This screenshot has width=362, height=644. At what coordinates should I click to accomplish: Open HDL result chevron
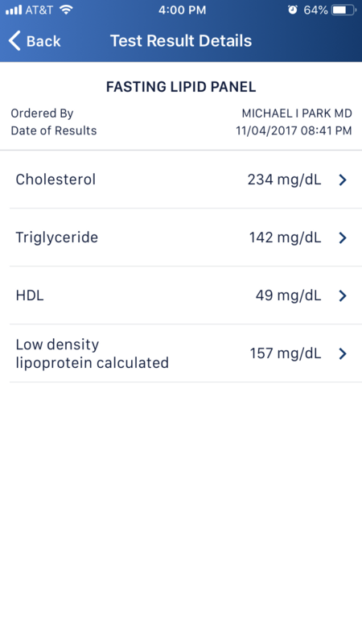[343, 295]
